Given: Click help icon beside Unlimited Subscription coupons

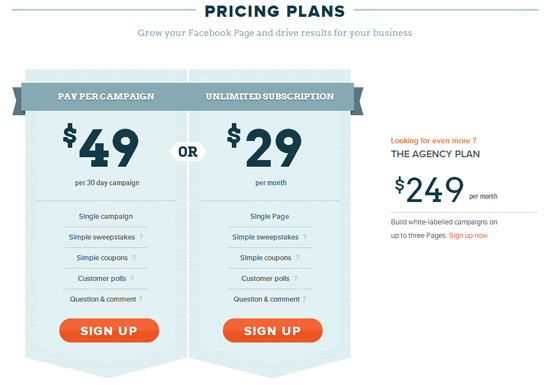Looking at the screenshot, I should [x=297, y=258].
